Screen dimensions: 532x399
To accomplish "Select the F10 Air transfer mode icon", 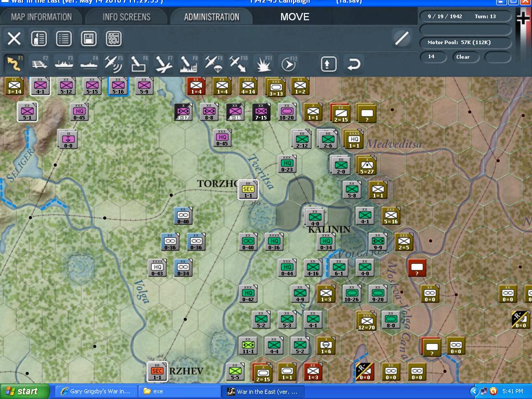I will pyautogui.click(x=238, y=63).
